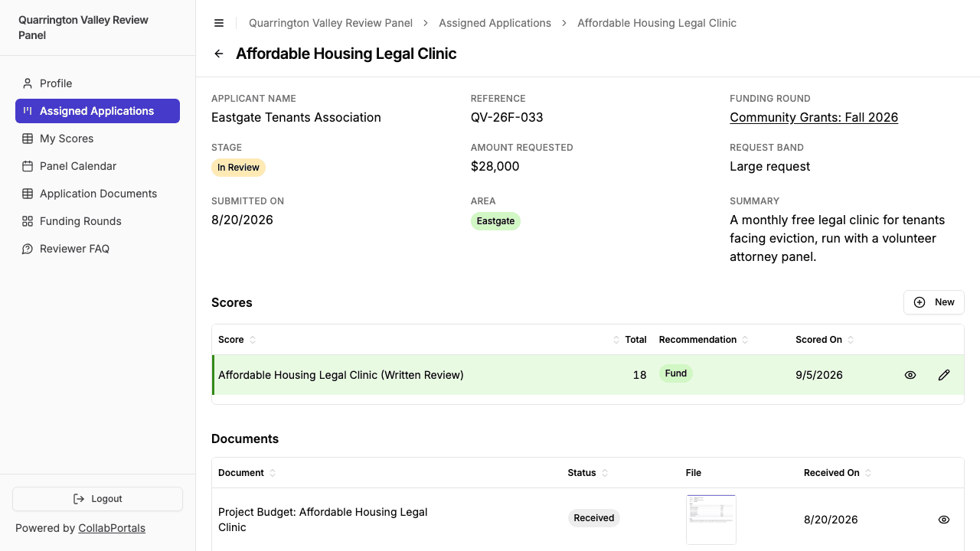Click the Quarrington Valley Review Panel breadcrumb
980x551 pixels.
(331, 23)
